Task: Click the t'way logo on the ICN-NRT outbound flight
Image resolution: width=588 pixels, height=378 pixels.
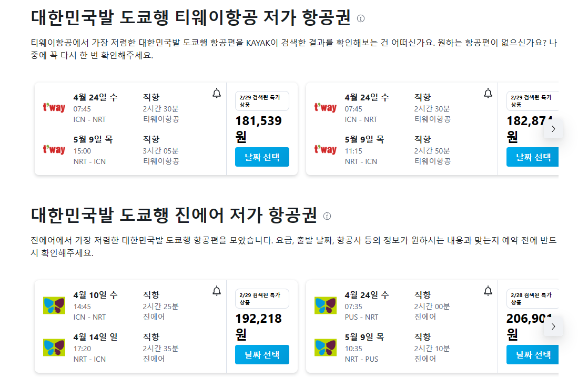Action: (54, 106)
